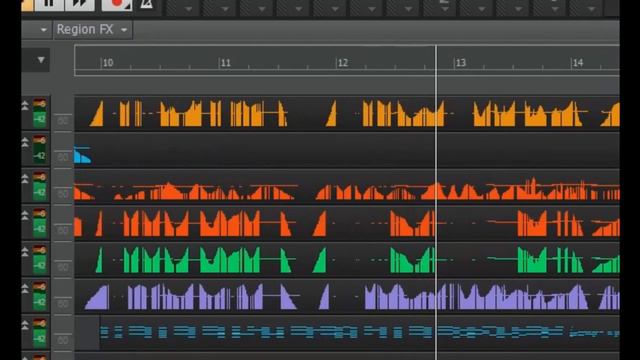The height and width of the screenshot is (360, 640).
Task: Jump to measure 13 on the ruler
Action: (460, 63)
